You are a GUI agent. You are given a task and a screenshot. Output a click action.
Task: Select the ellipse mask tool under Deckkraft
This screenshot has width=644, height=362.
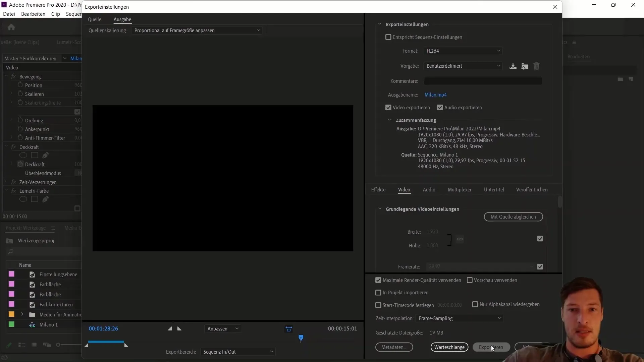pos(23,155)
